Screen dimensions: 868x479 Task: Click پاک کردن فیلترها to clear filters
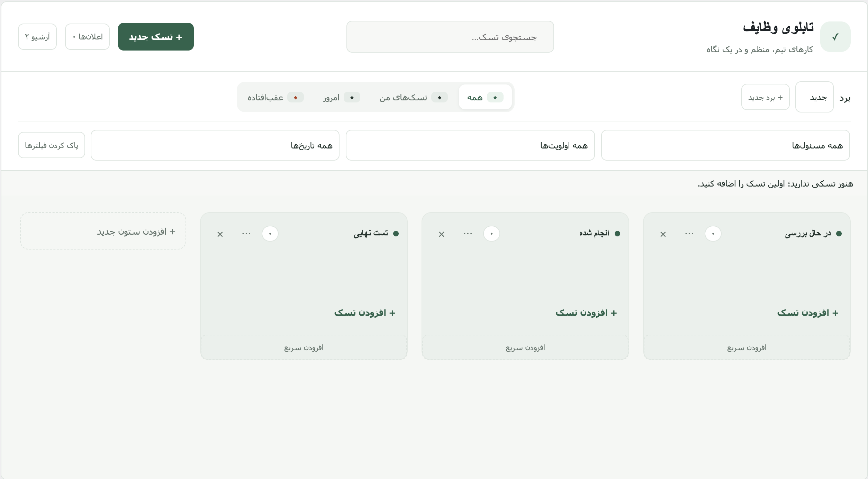pos(52,145)
